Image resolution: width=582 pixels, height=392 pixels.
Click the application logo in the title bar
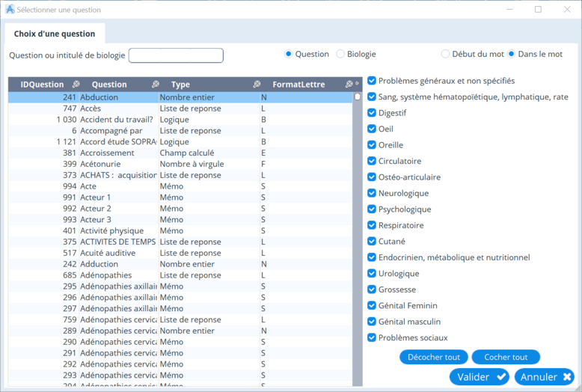point(10,10)
